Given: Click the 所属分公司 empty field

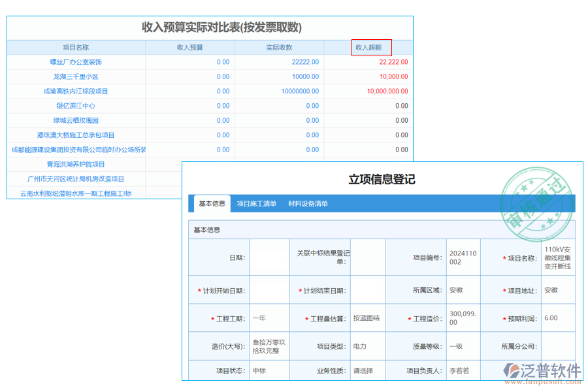Looking at the screenshot, I should point(559,346).
